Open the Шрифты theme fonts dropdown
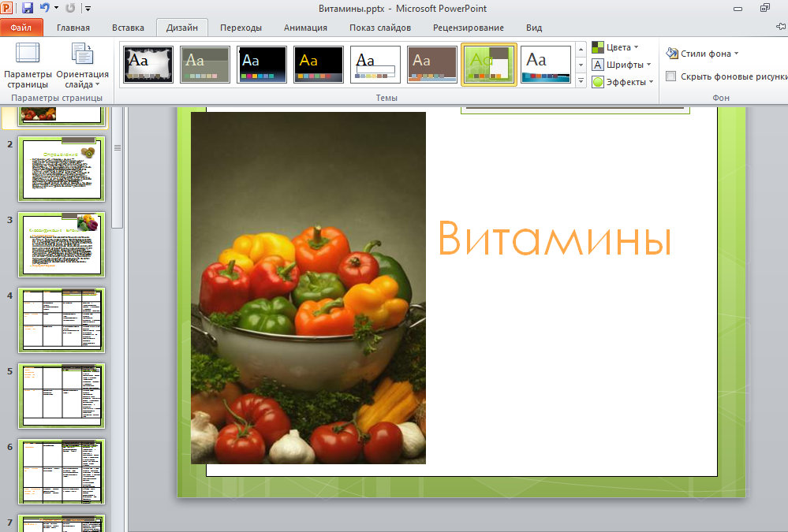The width and height of the screenshot is (788, 532). coord(622,65)
